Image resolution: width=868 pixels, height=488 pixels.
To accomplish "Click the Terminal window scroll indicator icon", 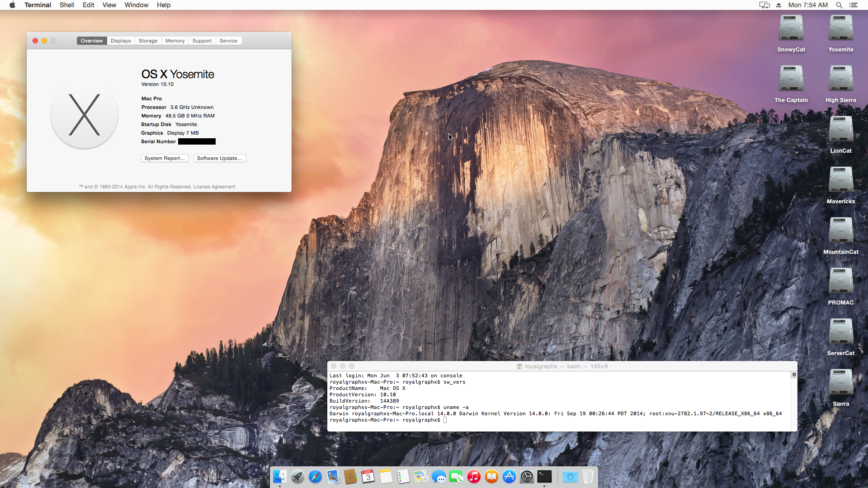I will pos(794,375).
